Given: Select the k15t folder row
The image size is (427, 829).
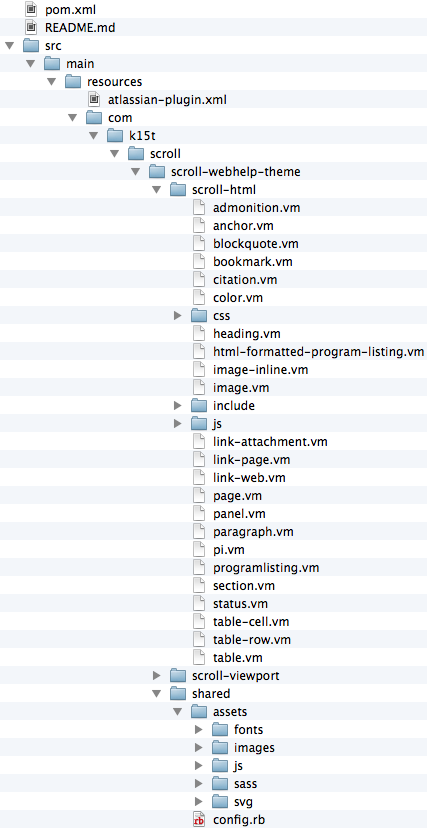Looking at the screenshot, I should (214, 135).
